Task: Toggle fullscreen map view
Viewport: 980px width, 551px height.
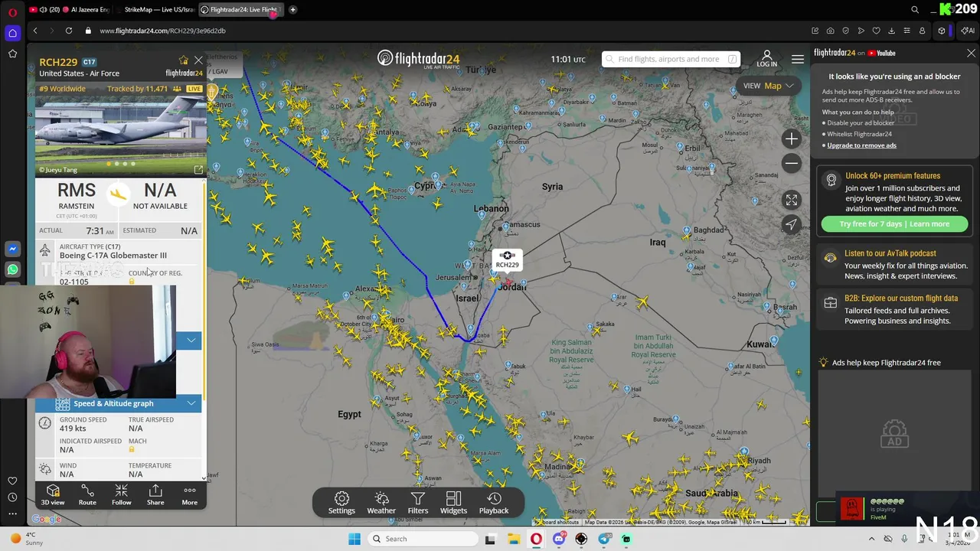Action: click(792, 200)
